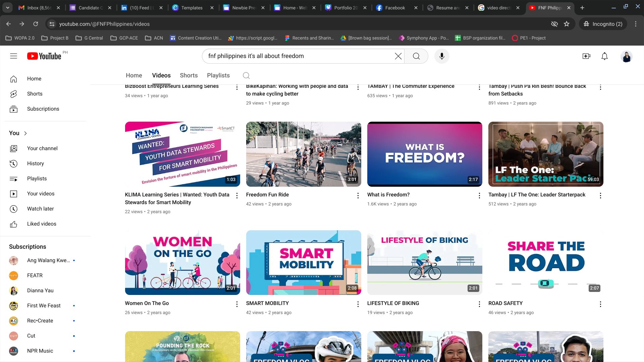This screenshot has height=362, width=644.
Task: Open Watch later in the sidebar
Action: pos(45,209)
